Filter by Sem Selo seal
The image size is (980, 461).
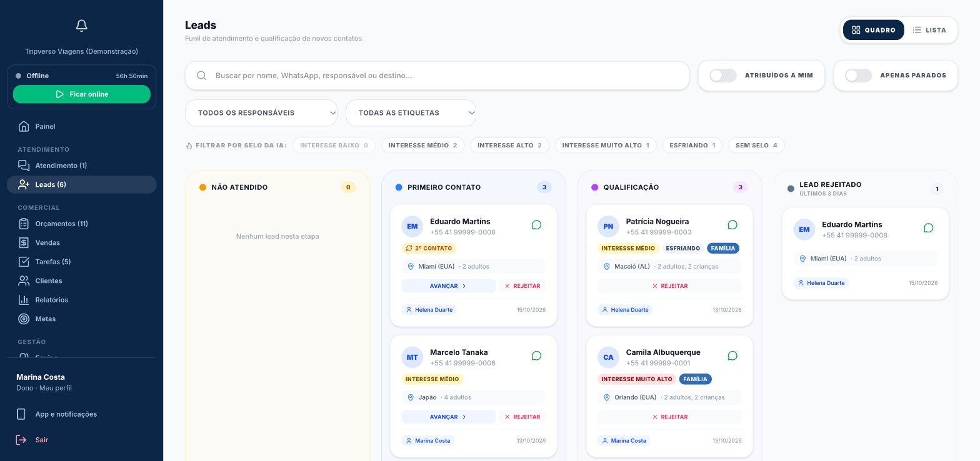pos(756,146)
